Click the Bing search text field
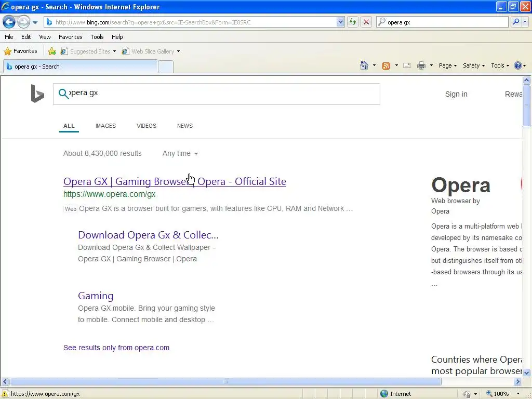The image size is (532, 399). (217, 94)
